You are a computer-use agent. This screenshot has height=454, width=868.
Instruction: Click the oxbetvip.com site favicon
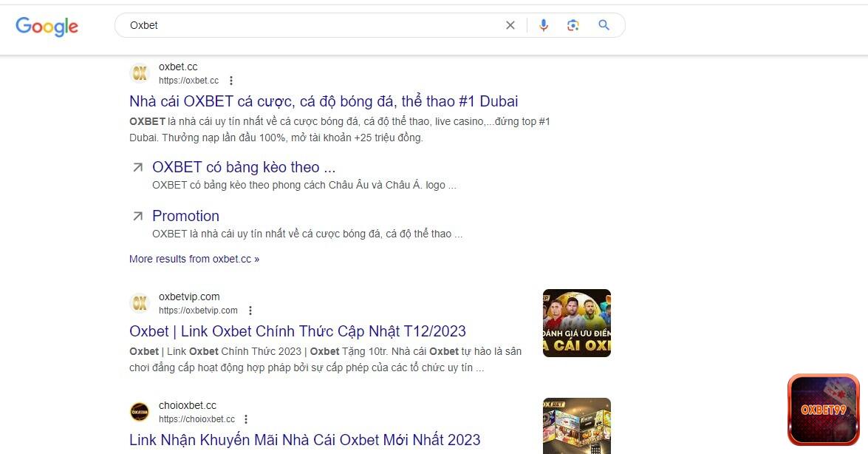point(140,303)
